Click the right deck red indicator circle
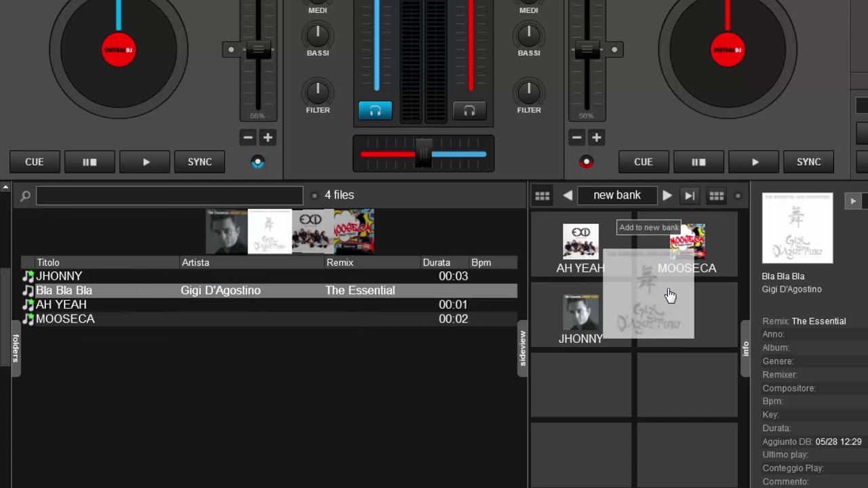 point(587,162)
